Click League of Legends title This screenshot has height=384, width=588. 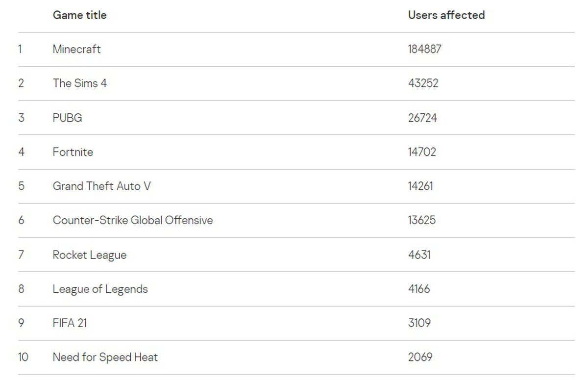tap(100, 289)
